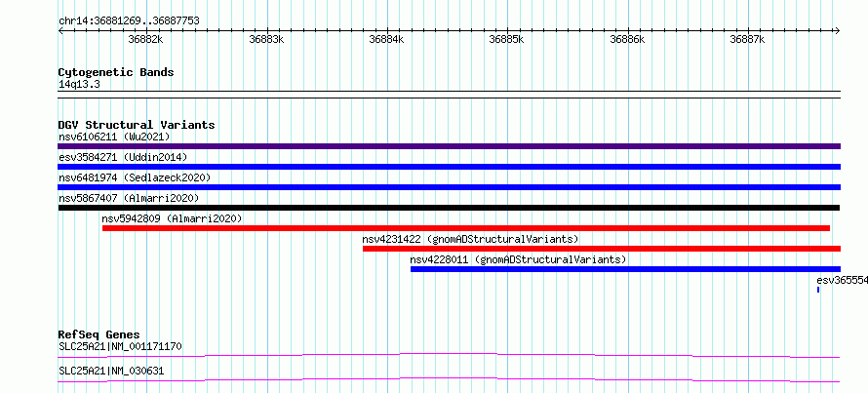This screenshot has width=868, height=393.
Task: Click nsv5867407 (Almarri2020) label
Action: coord(129,198)
